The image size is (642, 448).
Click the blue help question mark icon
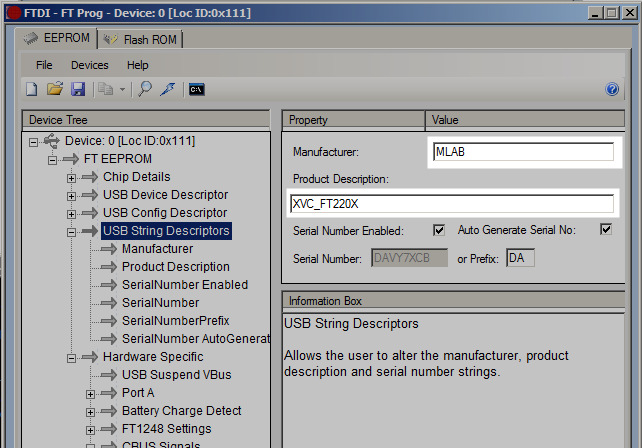[612, 89]
